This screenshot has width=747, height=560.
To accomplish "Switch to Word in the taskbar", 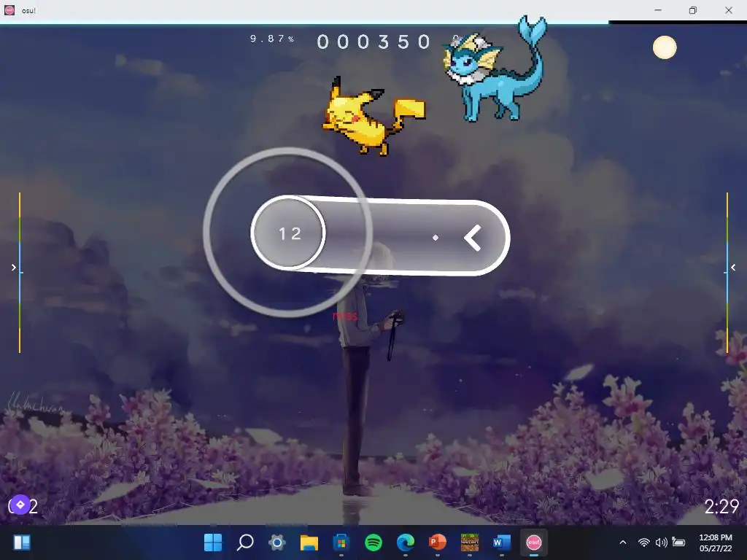I will 502,542.
